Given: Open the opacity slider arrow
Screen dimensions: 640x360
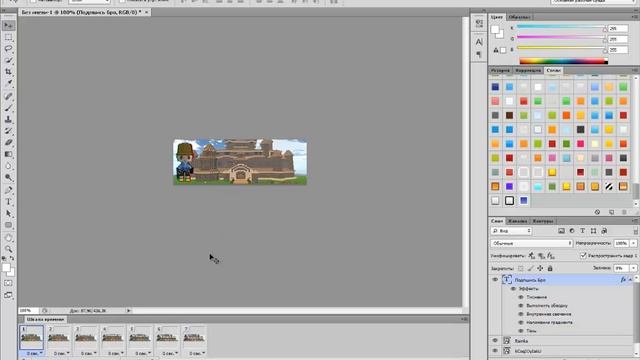Looking at the screenshot, I should click(x=633, y=243).
